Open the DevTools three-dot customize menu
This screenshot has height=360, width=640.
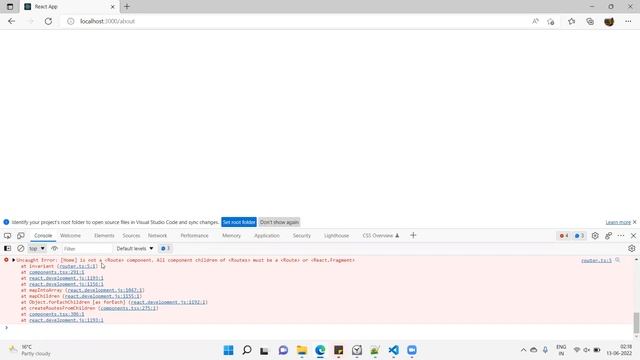coord(621,236)
